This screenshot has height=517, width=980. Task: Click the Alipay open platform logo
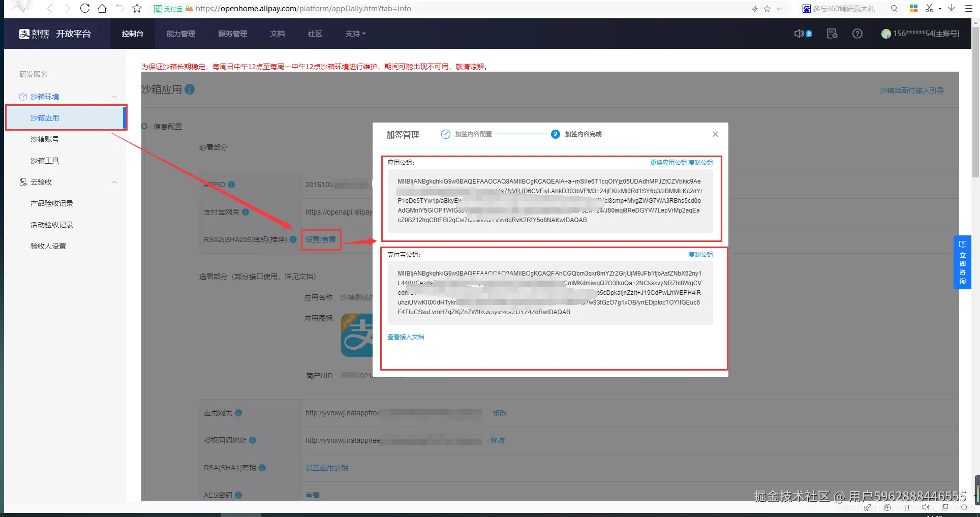tap(55, 34)
